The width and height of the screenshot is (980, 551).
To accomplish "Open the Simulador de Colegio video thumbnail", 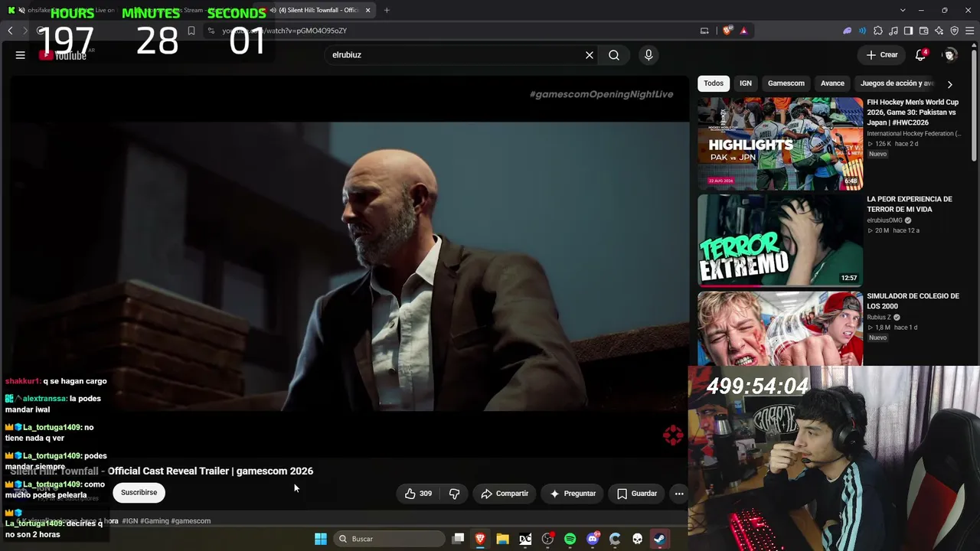I will [780, 328].
